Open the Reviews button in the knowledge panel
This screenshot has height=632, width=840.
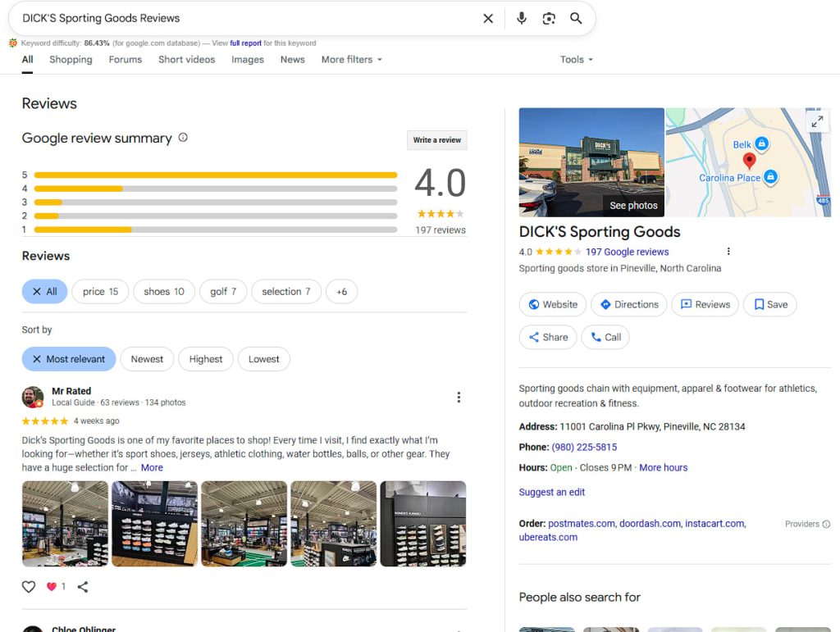705,304
